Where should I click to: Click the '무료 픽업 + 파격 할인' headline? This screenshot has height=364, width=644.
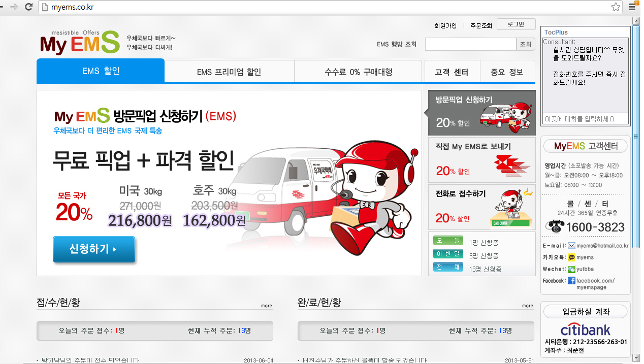point(144,160)
